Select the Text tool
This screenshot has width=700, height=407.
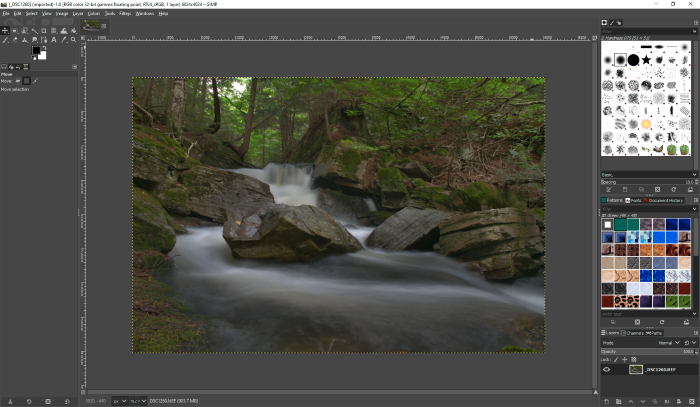click(54, 40)
